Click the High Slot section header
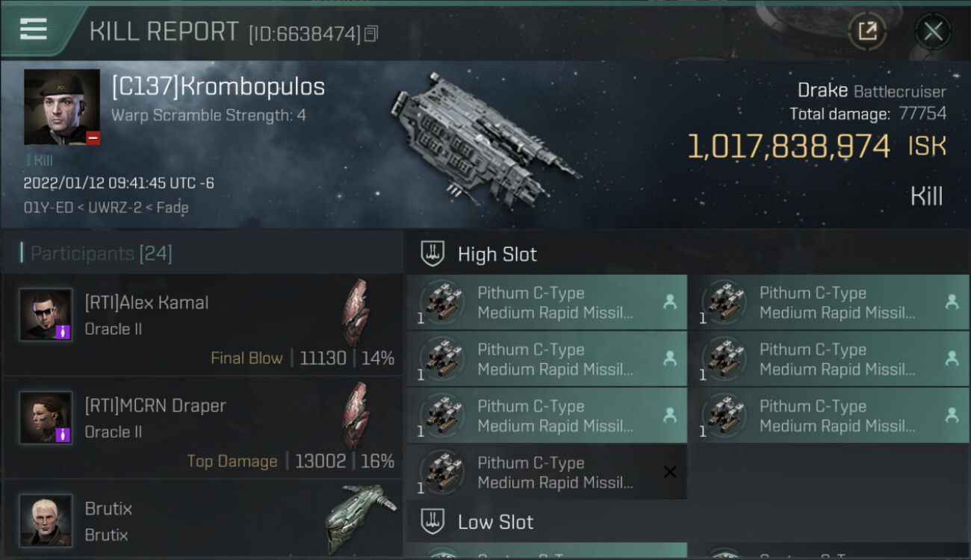971x560 pixels. 497,255
